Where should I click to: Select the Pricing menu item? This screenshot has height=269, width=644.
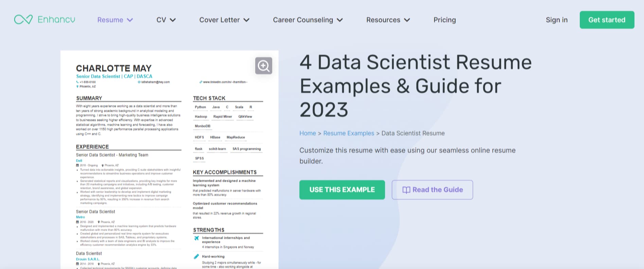tap(445, 20)
